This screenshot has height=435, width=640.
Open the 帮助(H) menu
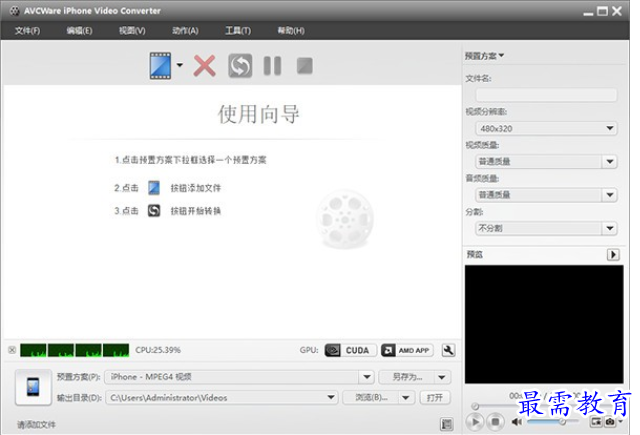click(x=291, y=31)
